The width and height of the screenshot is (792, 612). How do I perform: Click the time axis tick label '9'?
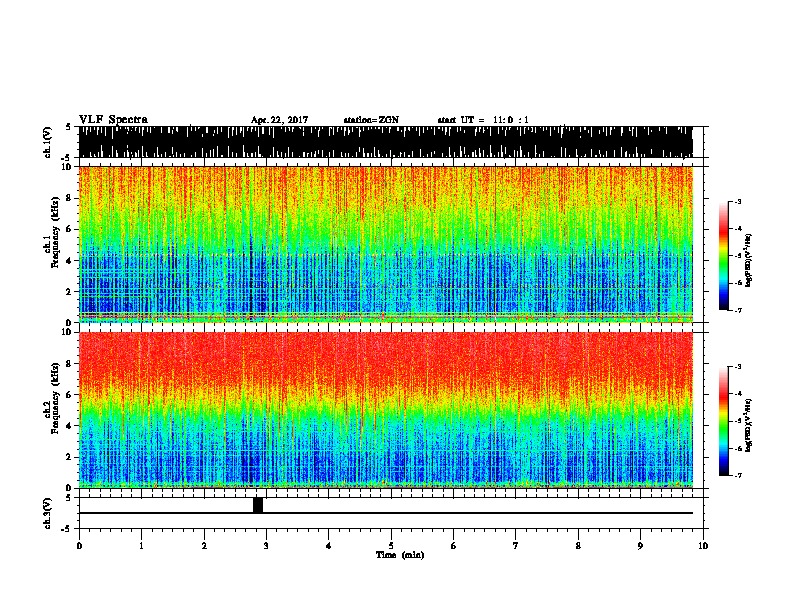click(640, 546)
